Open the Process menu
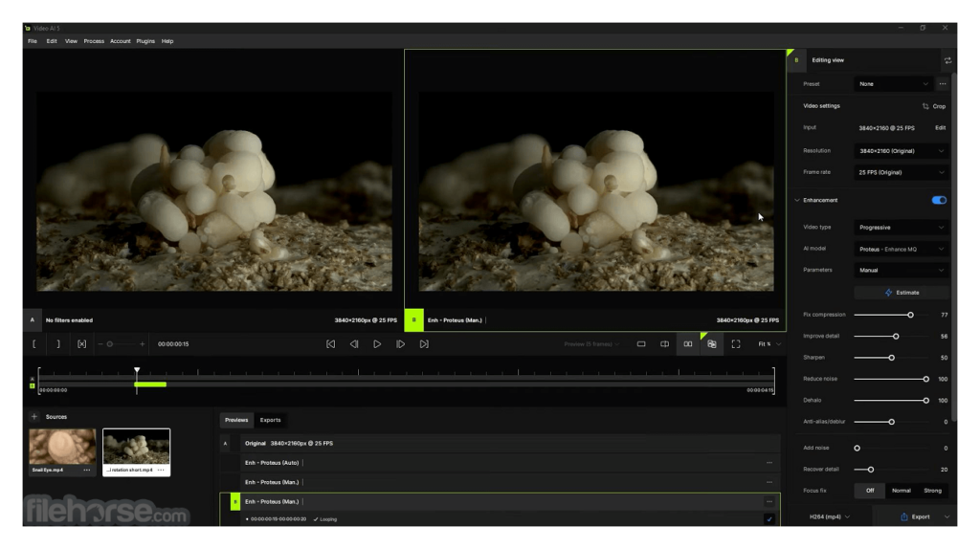Viewport: 980px width, 549px height. point(94,41)
